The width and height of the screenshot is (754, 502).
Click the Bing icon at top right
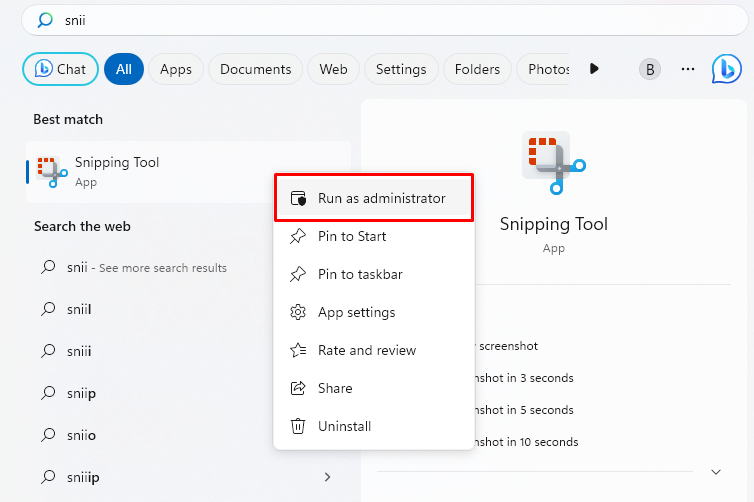[x=726, y=69]
